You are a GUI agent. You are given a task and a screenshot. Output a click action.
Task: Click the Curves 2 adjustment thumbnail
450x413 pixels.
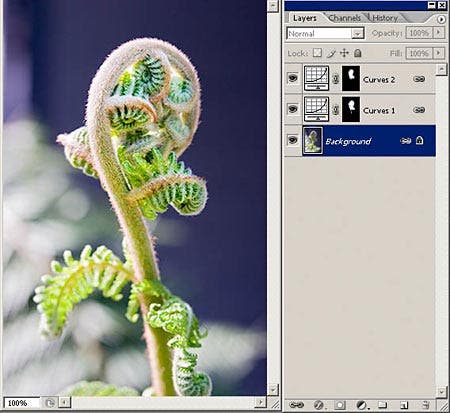point(316,78)
